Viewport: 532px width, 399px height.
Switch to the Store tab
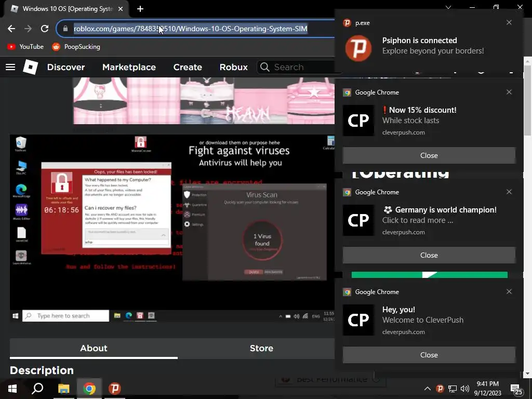coord(261,348)
